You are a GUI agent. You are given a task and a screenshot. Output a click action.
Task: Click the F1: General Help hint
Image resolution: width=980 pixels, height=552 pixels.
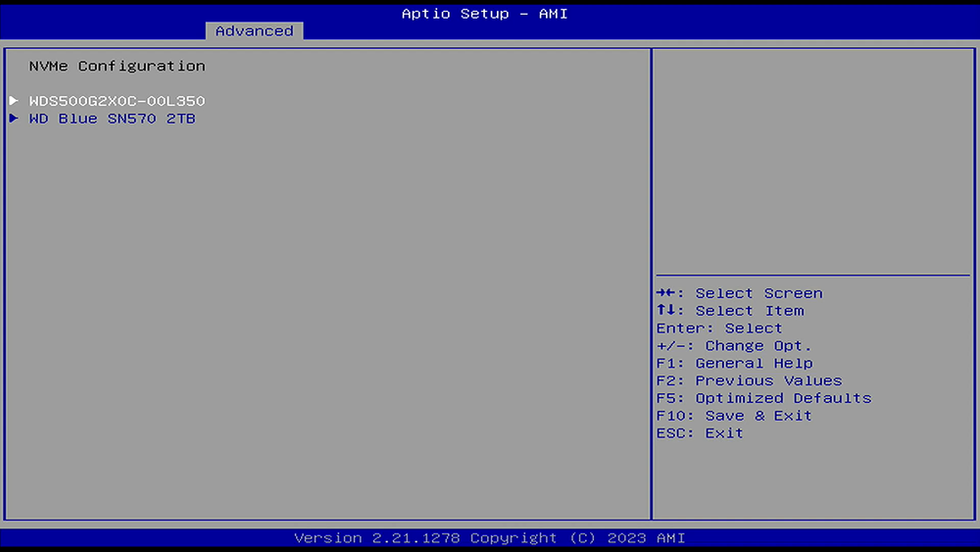pyautogui.click(x=734, y=363)
